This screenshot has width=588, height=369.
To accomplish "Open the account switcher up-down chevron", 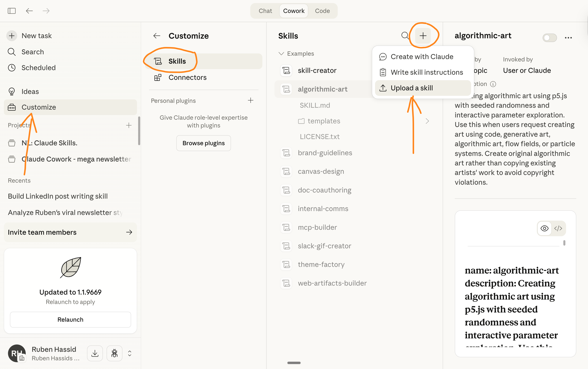I will [130, 353].
